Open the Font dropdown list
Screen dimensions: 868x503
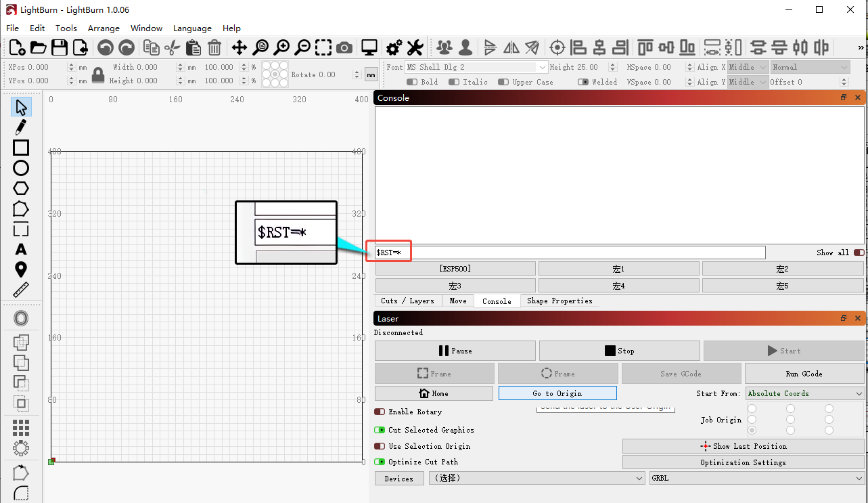(476, 67)
